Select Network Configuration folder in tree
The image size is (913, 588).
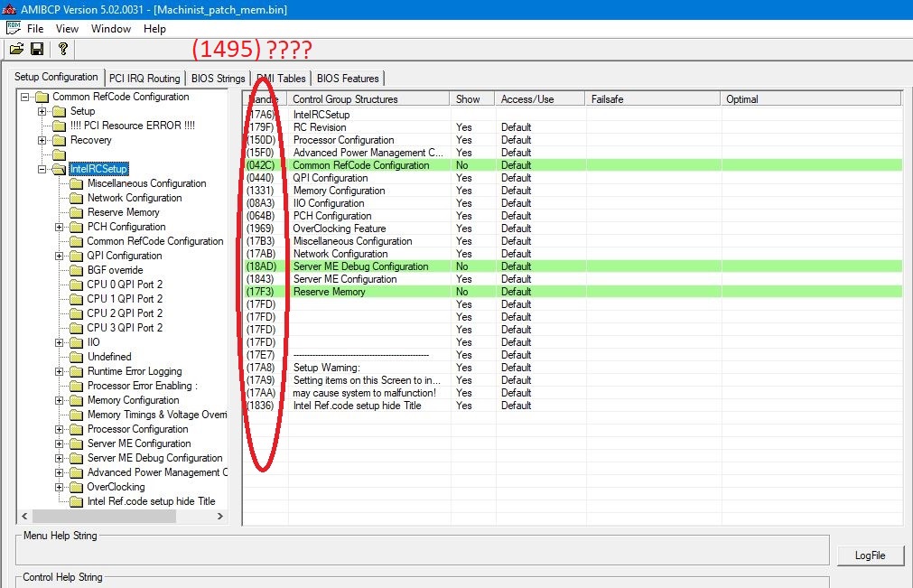point(135,198)
